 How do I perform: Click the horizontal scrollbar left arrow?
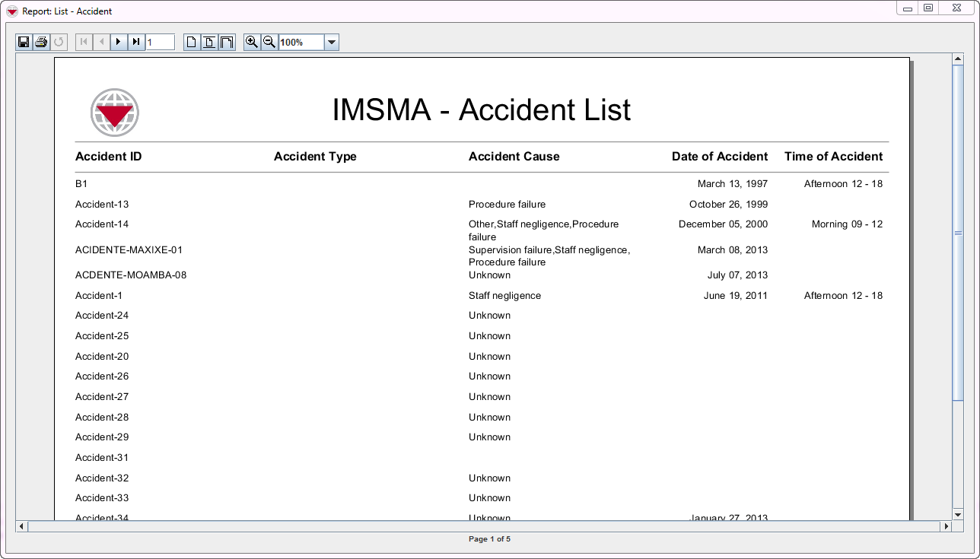click(x=21, y=526)
